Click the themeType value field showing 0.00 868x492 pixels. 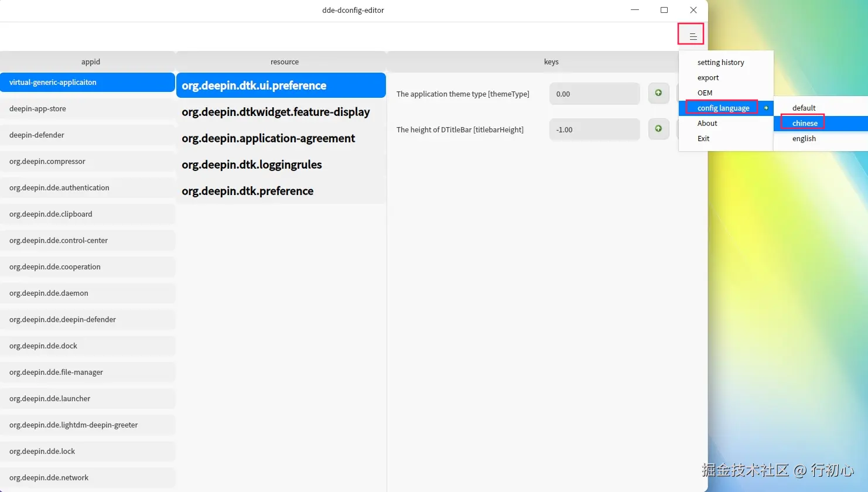[x=594, y=93]
